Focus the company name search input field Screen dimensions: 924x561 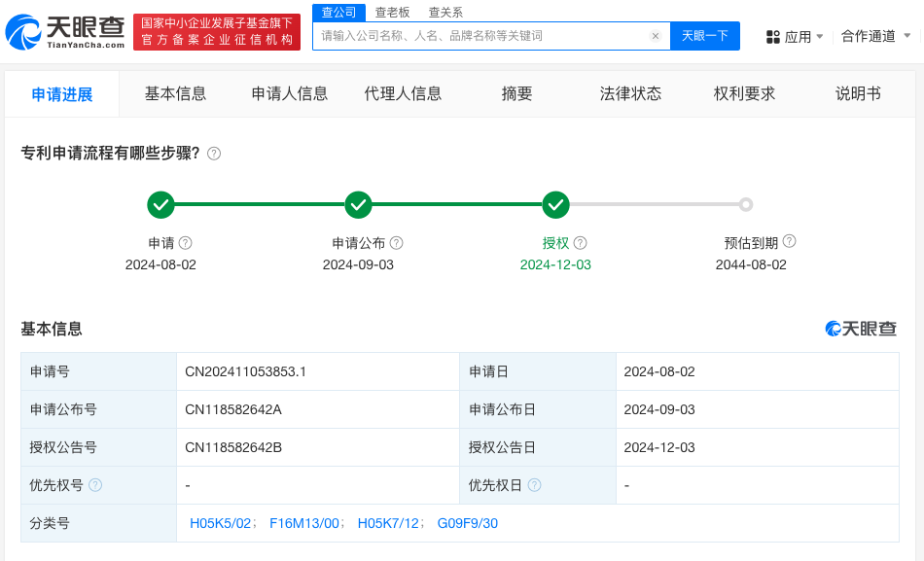click(x=481, y=36)
